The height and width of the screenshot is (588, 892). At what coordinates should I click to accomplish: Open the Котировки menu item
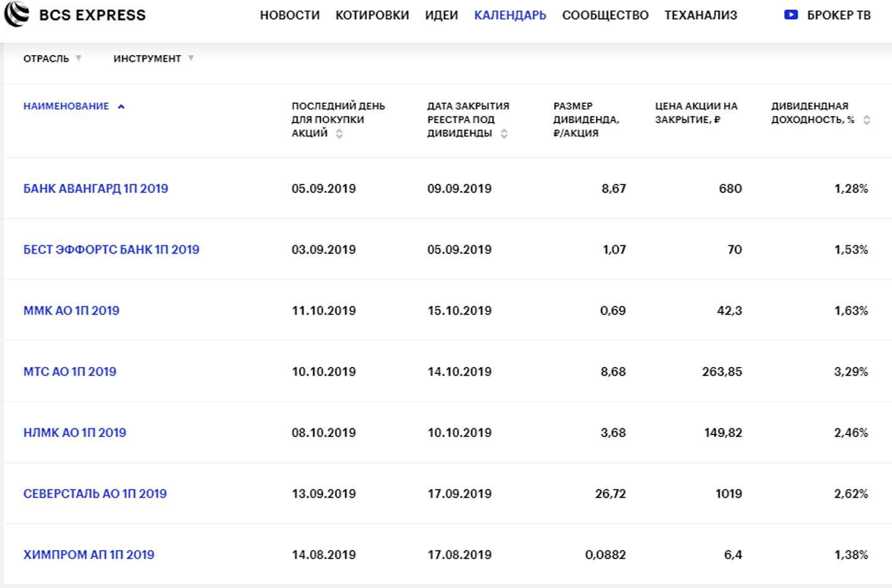372,15
